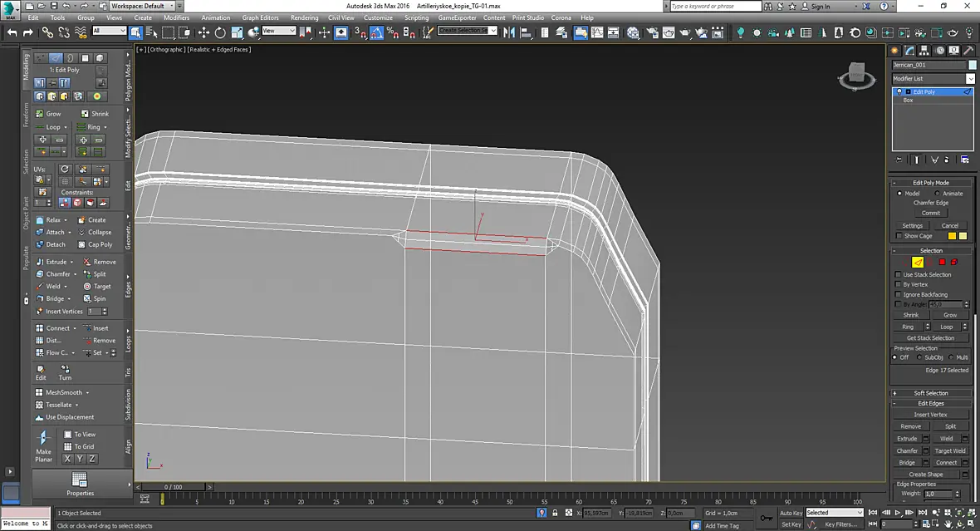The height and width of the screenshot is (531, 980).
Task: Enable Ignore Backfacing checkbox
Action: pos(898,294)
